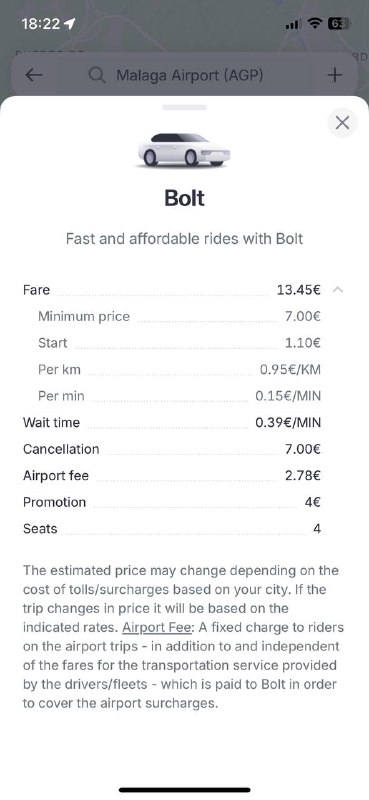
Task: Tap the battery indicator in status bar
Action: tap(339, 23)
